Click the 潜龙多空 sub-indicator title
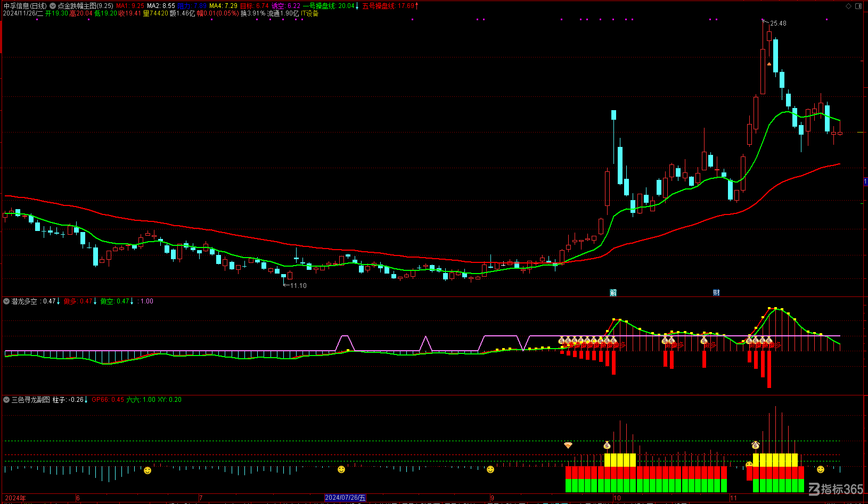This screenshot has height=504, width=868. pyautogui.click(x=24, y=301)
